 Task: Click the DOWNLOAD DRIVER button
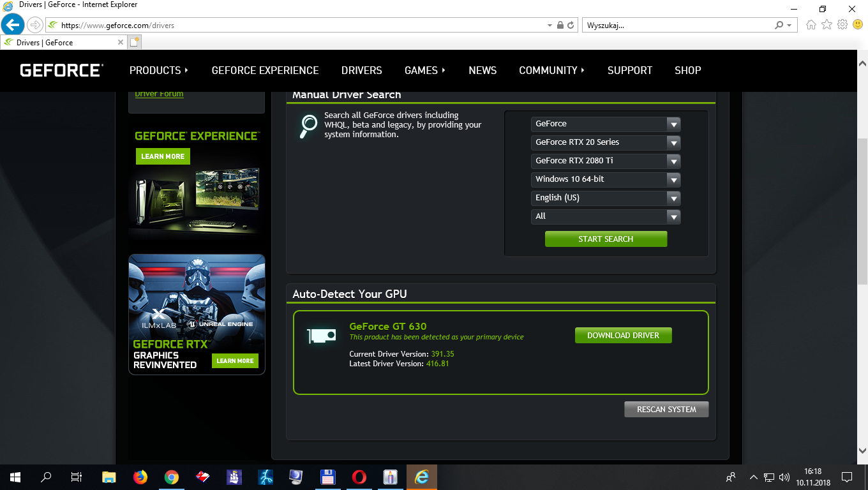click(x=624, y=335)
